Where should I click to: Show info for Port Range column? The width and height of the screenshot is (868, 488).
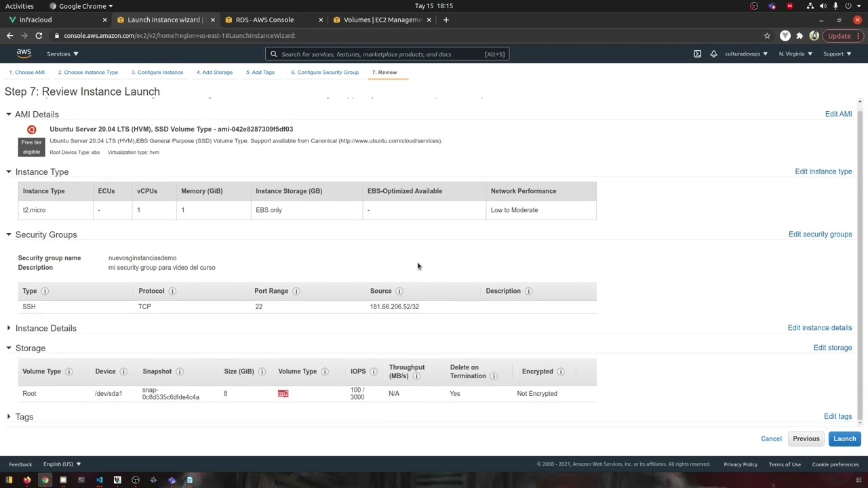(296, 291)
